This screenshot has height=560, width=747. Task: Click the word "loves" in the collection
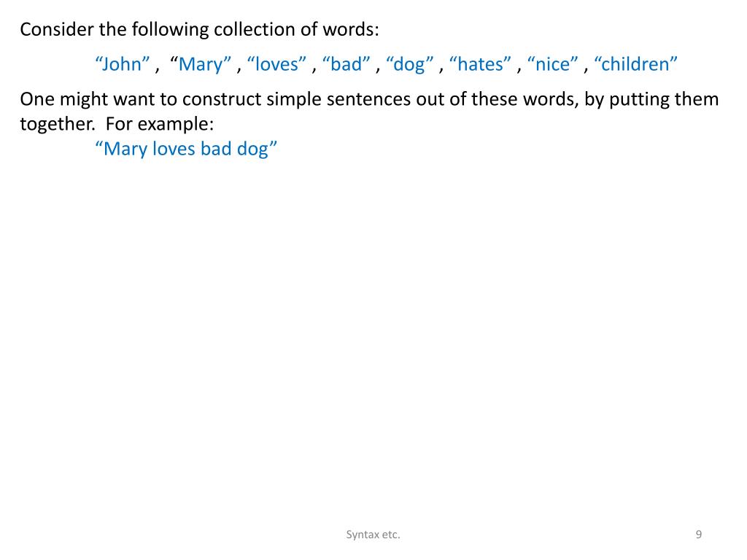(x=276, y=64)
